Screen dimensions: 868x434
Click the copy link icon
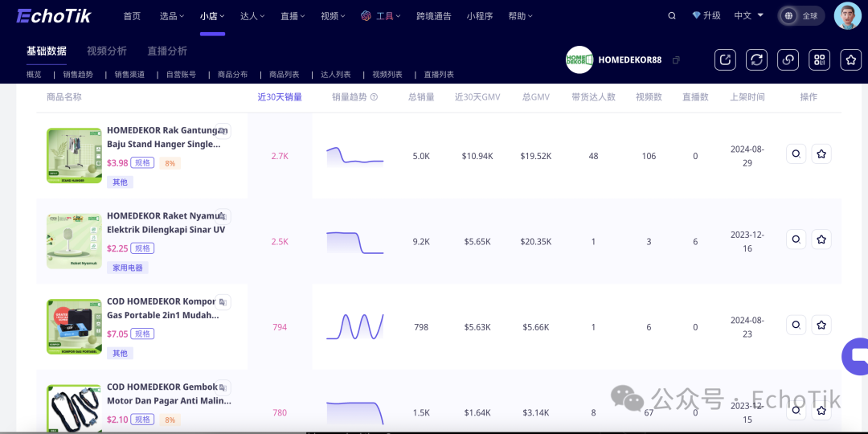788,59
